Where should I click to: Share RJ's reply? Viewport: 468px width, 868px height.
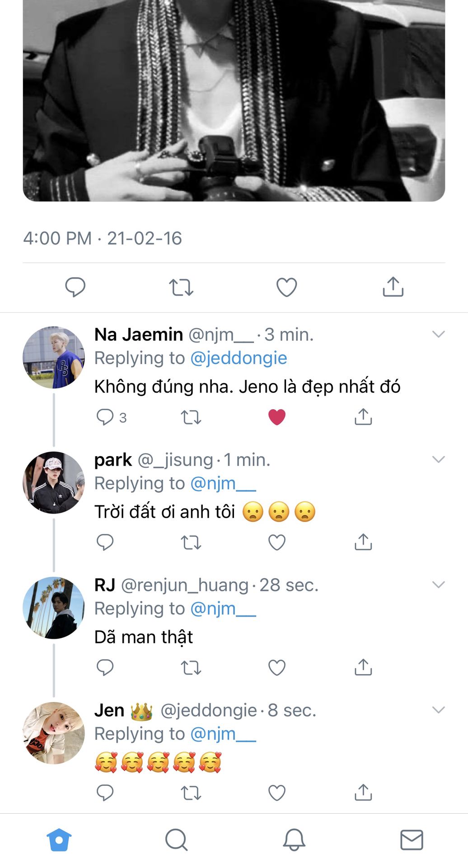point(363,667)
